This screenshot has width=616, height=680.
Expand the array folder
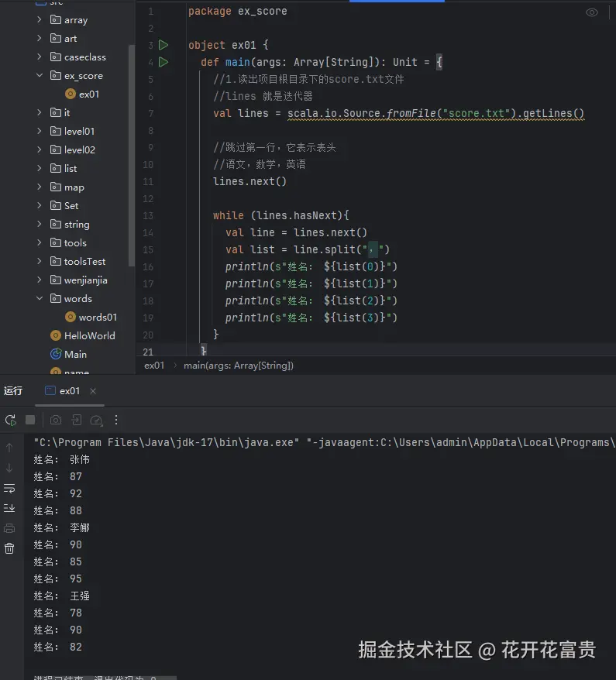pyautogui.click(x=40, y=19)
